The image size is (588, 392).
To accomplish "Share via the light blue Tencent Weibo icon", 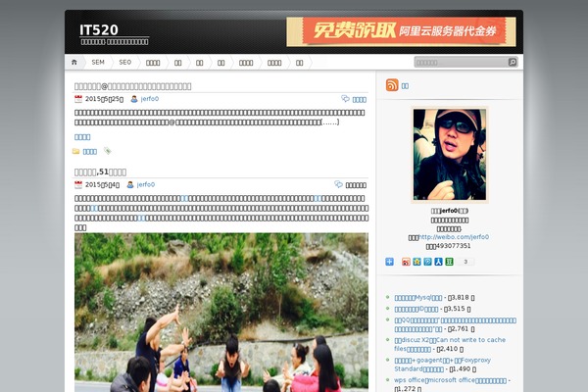I will pos(427,262).
